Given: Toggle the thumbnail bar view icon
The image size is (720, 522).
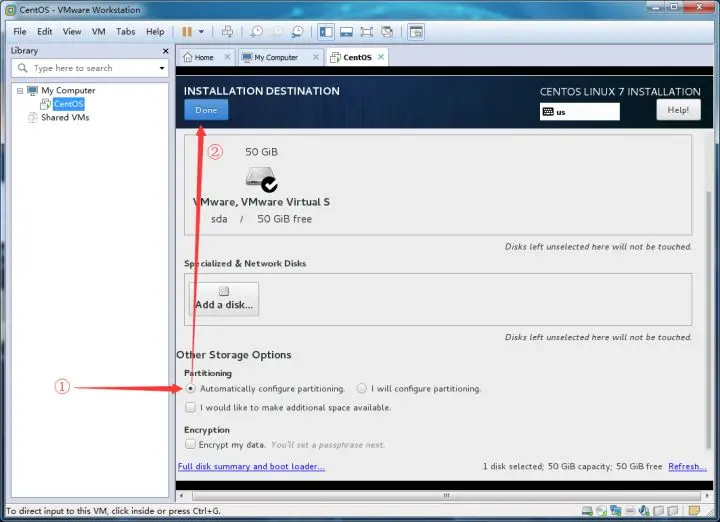Looking at the screenshot, I should coord(346,32).
